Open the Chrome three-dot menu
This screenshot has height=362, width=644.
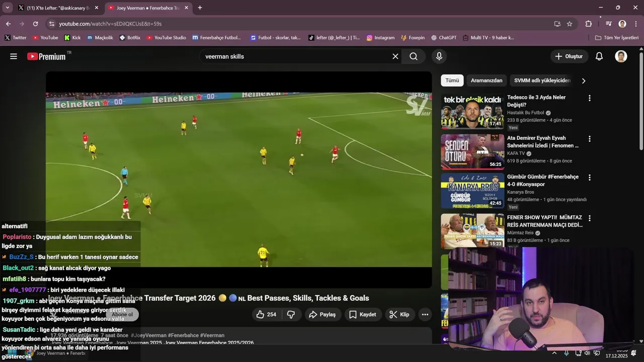click(636, 24)
